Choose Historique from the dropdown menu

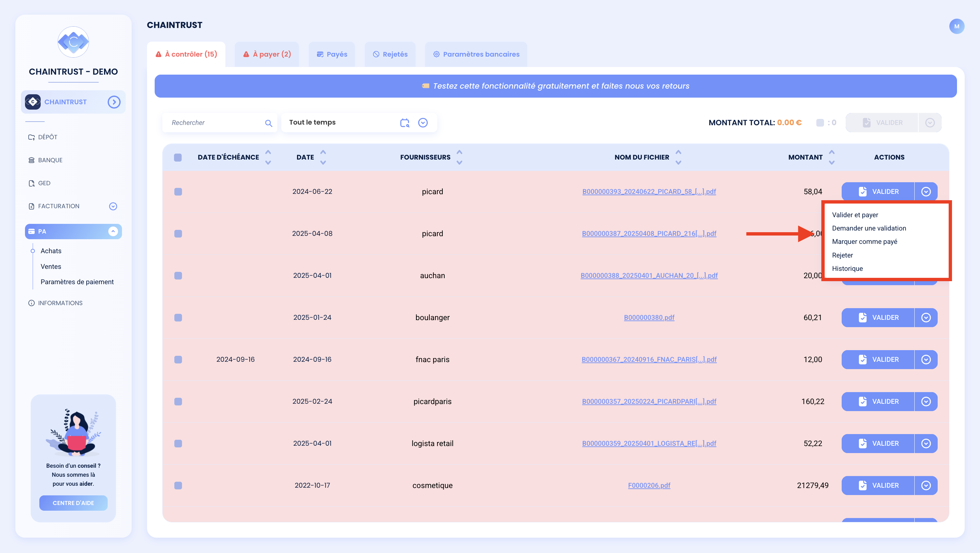847,269
